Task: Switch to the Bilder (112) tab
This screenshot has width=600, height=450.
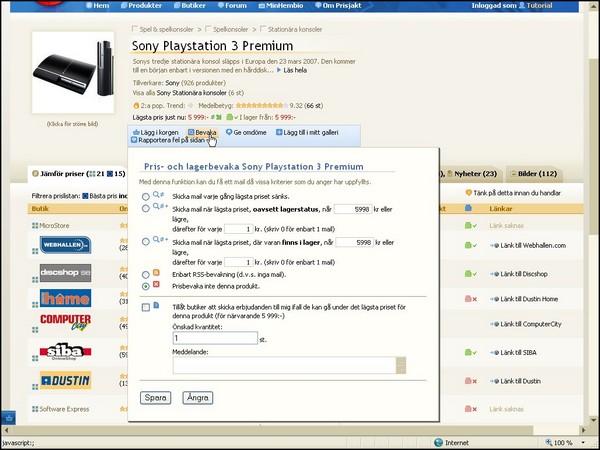Action: [x=533, y=174]
